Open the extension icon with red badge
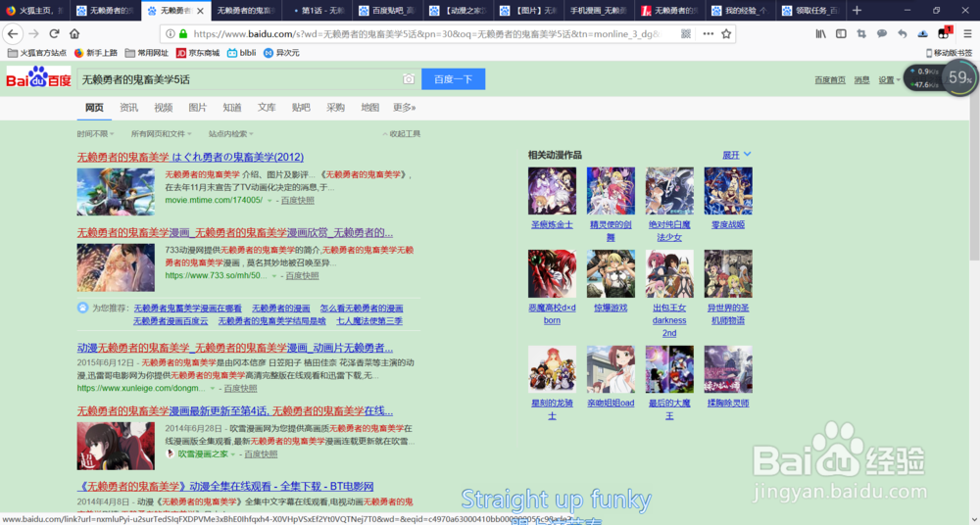 pos(945,33)
